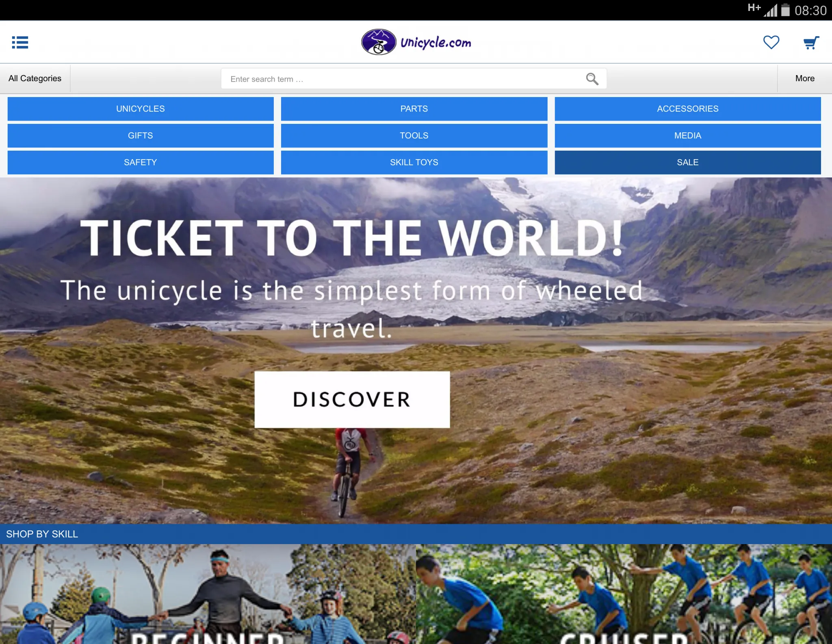Toggle the More dropdown option

[805, 78]
